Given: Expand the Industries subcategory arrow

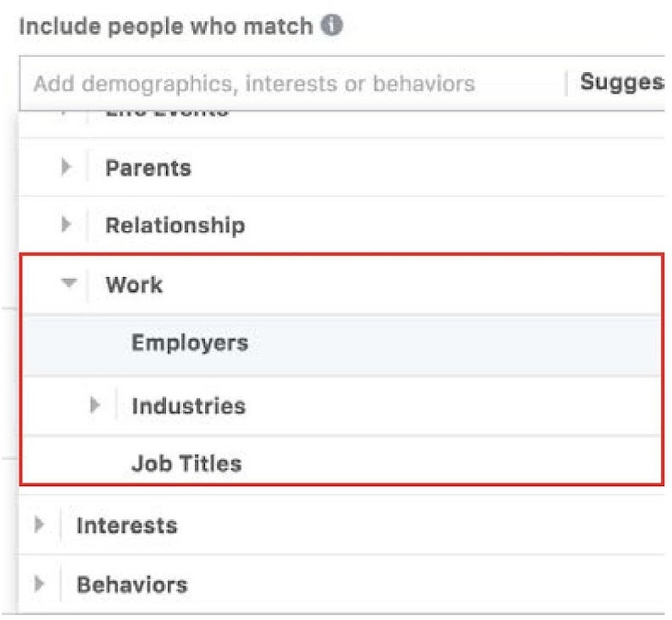Looking at the screenshot, I should [96, 406].
